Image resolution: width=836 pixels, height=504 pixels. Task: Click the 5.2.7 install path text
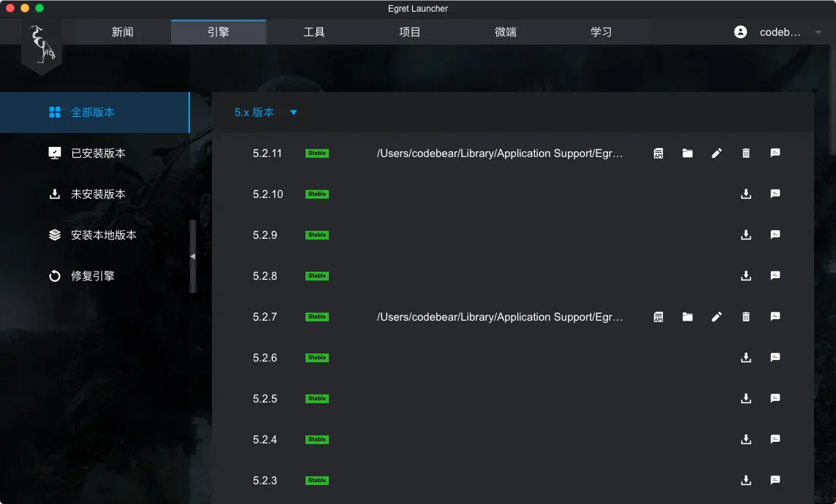point(500,317)
